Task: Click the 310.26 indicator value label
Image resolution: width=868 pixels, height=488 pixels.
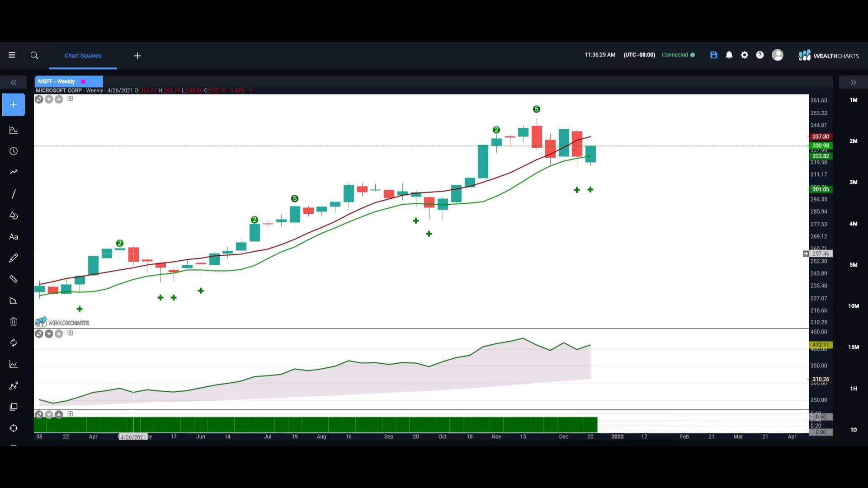Action: click(821, 380)
